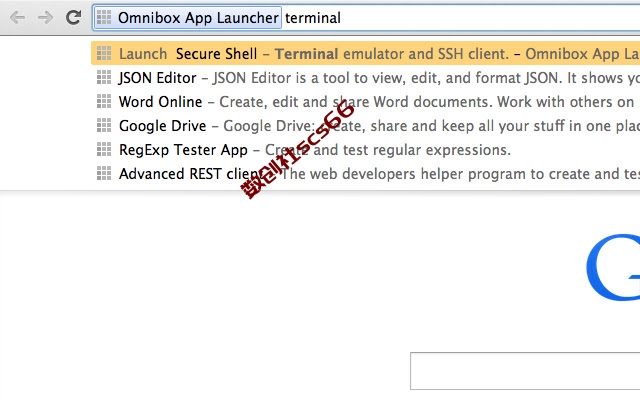Reload the page with refresh icon
Image resolution: width=640 pixels, height=400 pixels.
coord(73,17)
